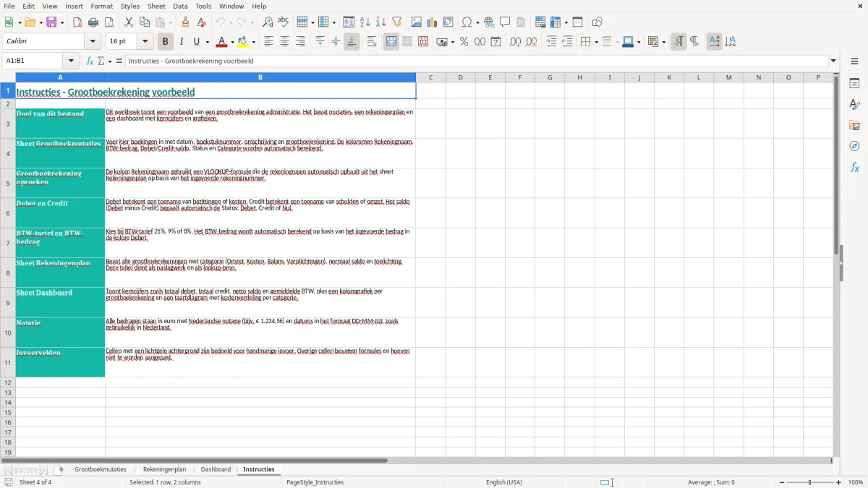Click the Sort Descending icon
This screenshot has width=868, height=488.
381,22
